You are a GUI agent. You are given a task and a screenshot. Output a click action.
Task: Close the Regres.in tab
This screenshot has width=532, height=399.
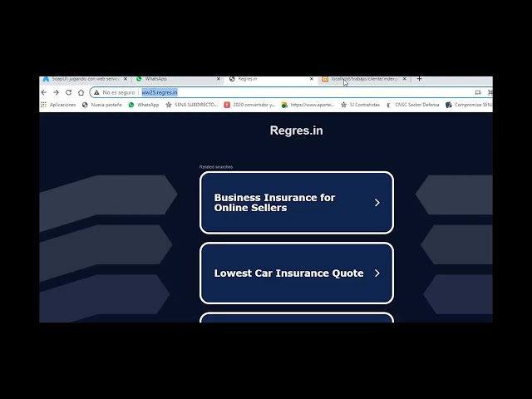pos(312,79)
